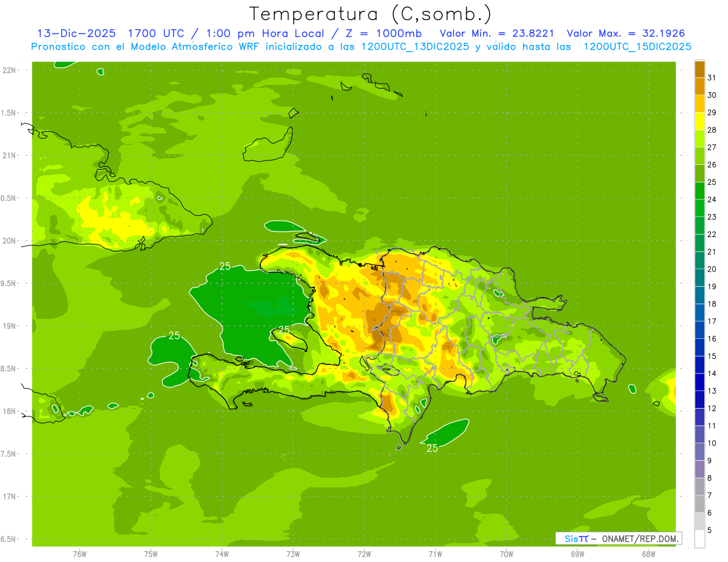Click the white legend band below 5
Screen dimensions: 728x562
click(699, 539)
